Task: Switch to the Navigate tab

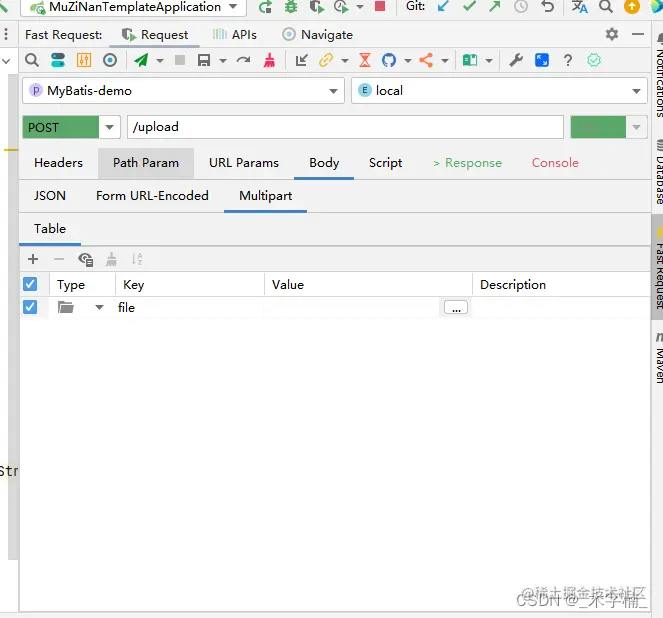Action: [x=318, y=35]
